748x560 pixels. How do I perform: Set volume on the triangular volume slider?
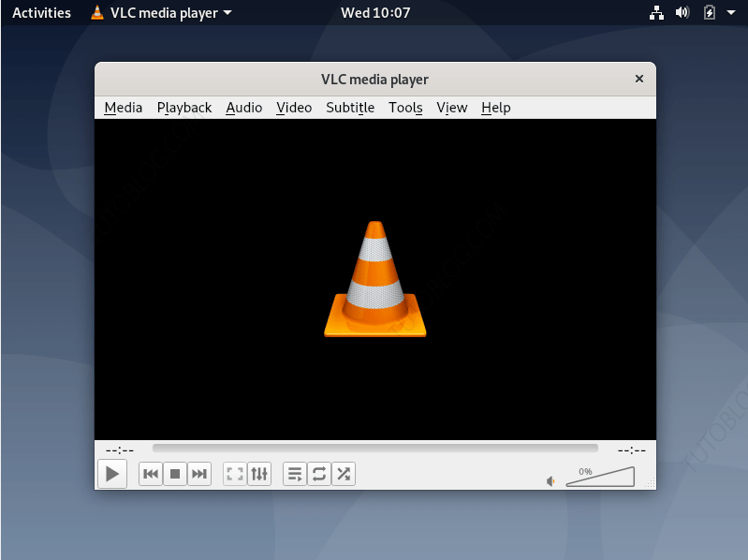click(x=600, y=477)
